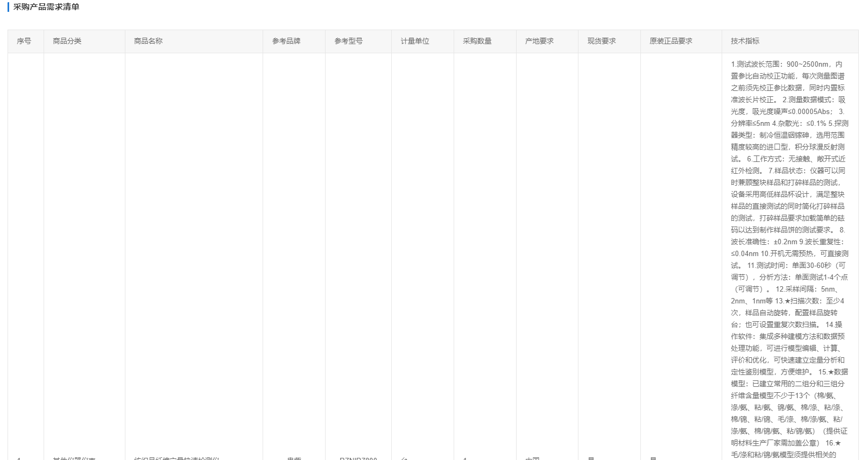Viewport: 868px width, 460px height.
Task: Click the 原装正品要求 column header
Action: pyautogui.click(x=671, y=41)
